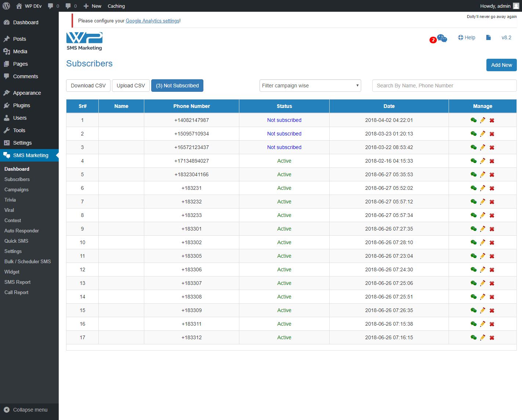Open the New content menu in admin bar
This screenshot has height=420, width=522.
coord(93,6)
